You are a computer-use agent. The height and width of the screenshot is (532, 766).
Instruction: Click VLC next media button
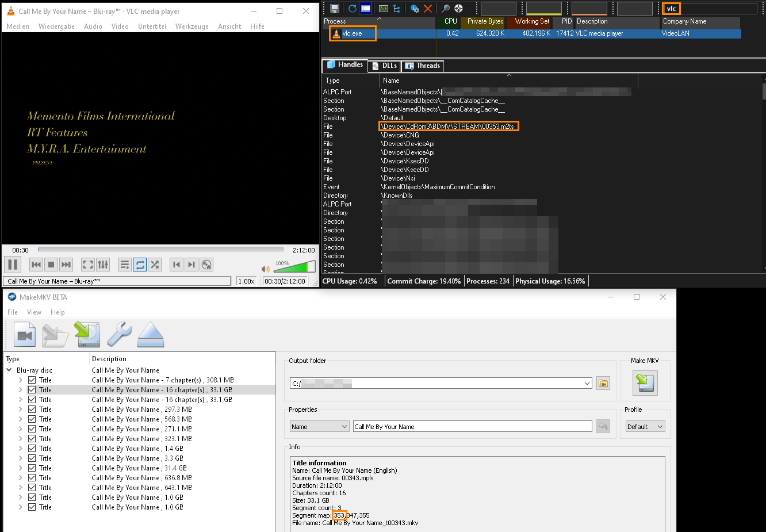66,265
